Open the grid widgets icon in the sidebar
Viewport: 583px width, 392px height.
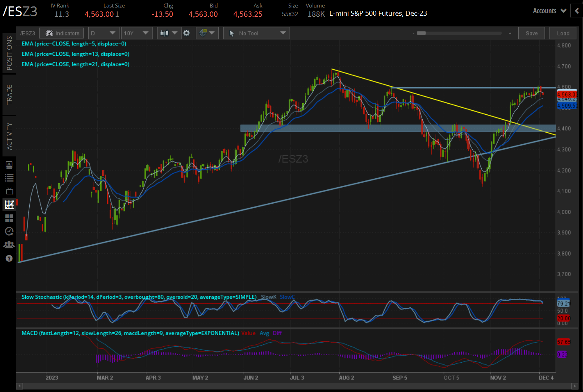9,218
